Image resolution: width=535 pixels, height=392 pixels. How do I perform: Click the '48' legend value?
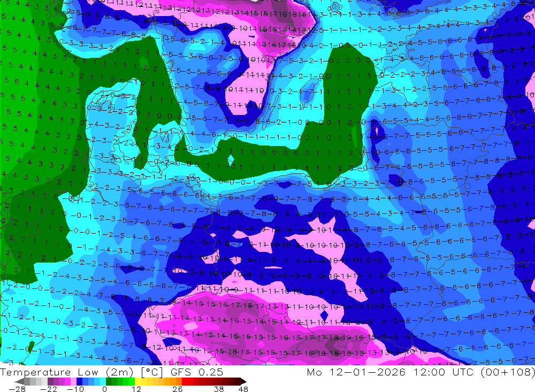point(243,389)
